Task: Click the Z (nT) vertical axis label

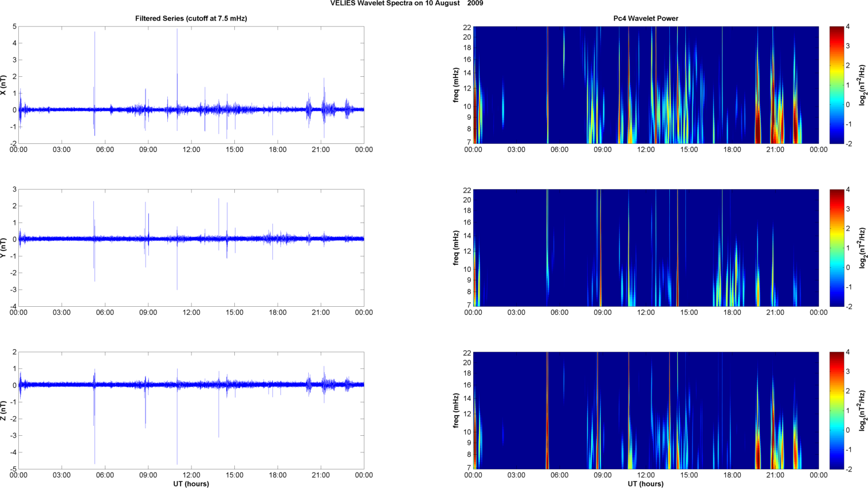Action: coord(3,411)
